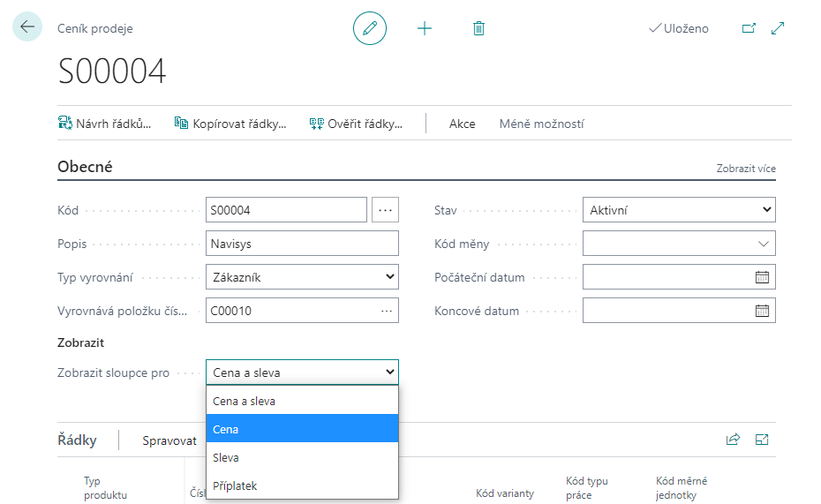
Task: Click the 'Typ produktu' column header
Action: (105, 488)
